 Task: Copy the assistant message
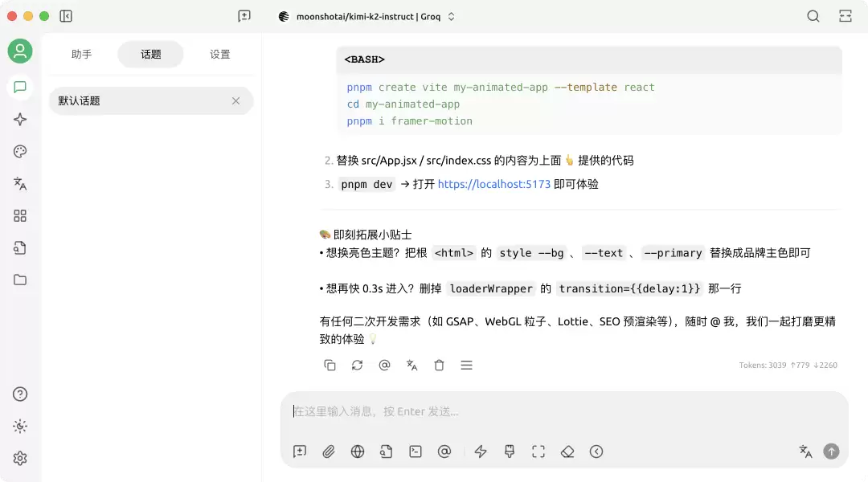(x=330, y=366)
